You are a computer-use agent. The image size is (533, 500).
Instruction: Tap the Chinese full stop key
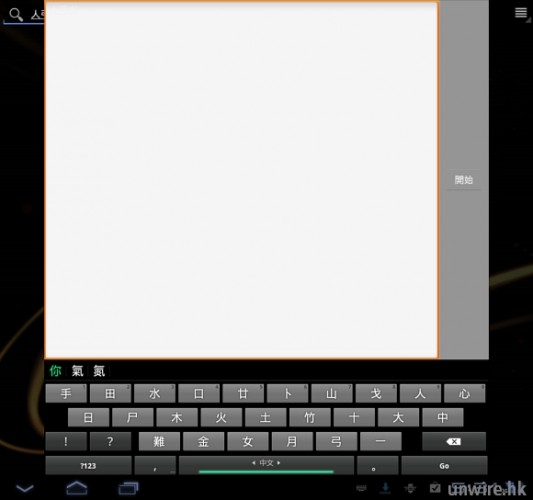(x=378, y=465)
